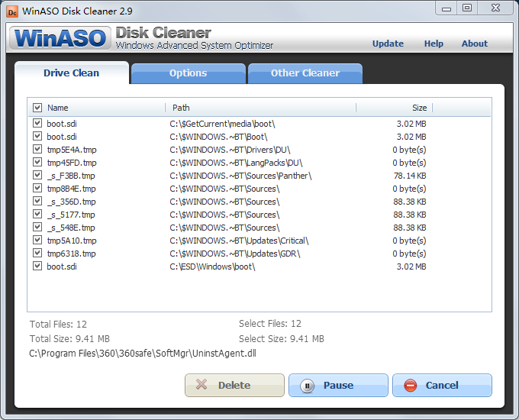Click the WinASO logo in the header
The width and height of the screenshot is (519, 420).
(60, 38)
